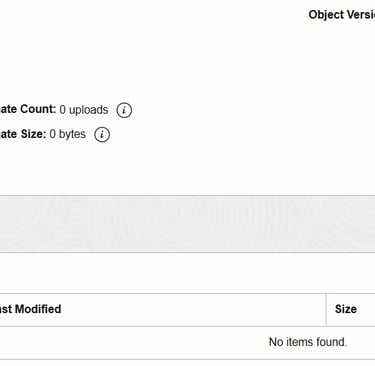This screenshot has width=375, height=366.
Task: Click the '0 uploads' count value
Action: (84, 110)
